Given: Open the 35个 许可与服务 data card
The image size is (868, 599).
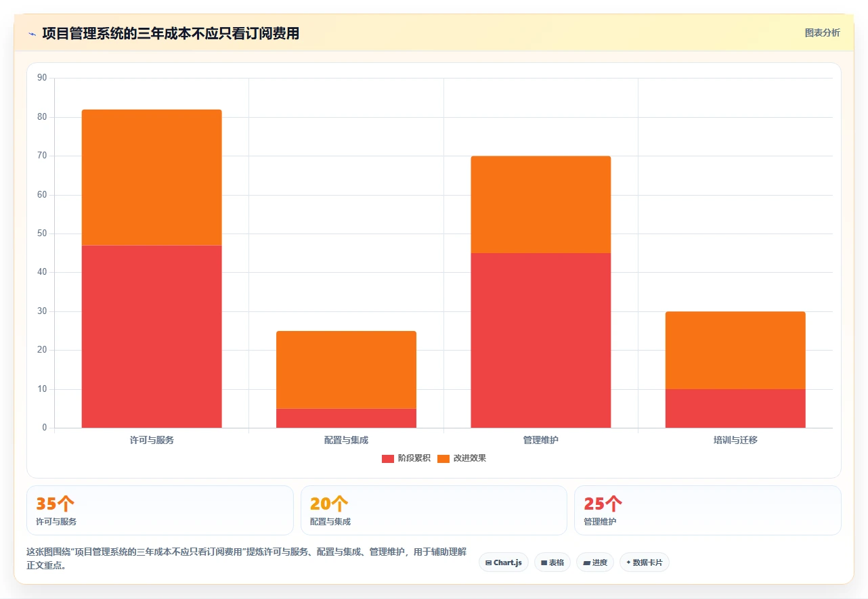Looking at the screenshot, I should (160, 510).
